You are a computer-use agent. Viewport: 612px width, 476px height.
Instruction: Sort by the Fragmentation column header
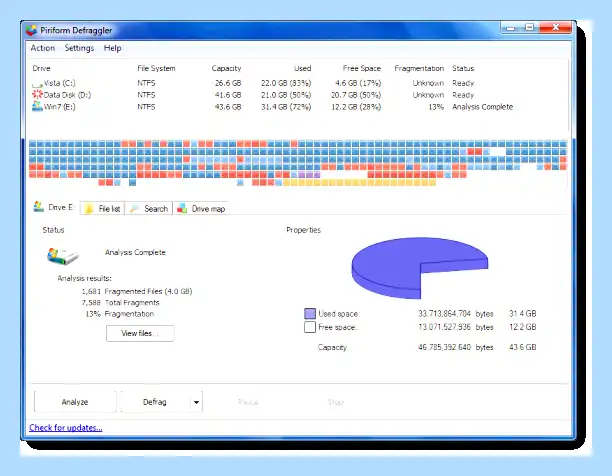click(x=419, y=68)
